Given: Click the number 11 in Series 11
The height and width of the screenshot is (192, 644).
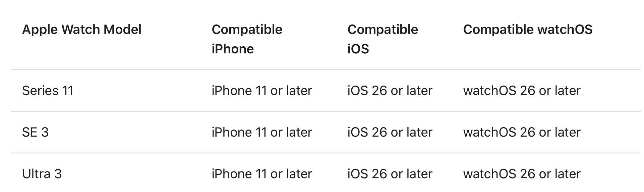Looking at the screenshot, I should click(67, 91).
